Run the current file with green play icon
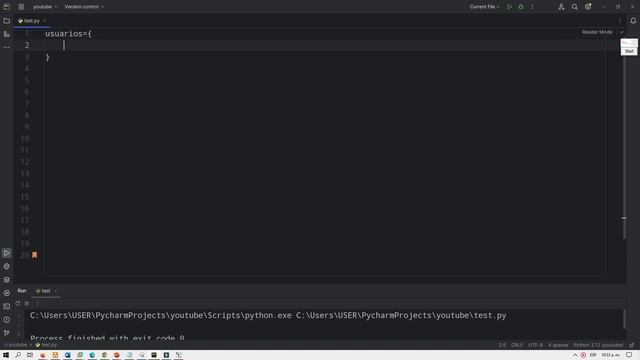 [x=509, y=7]
